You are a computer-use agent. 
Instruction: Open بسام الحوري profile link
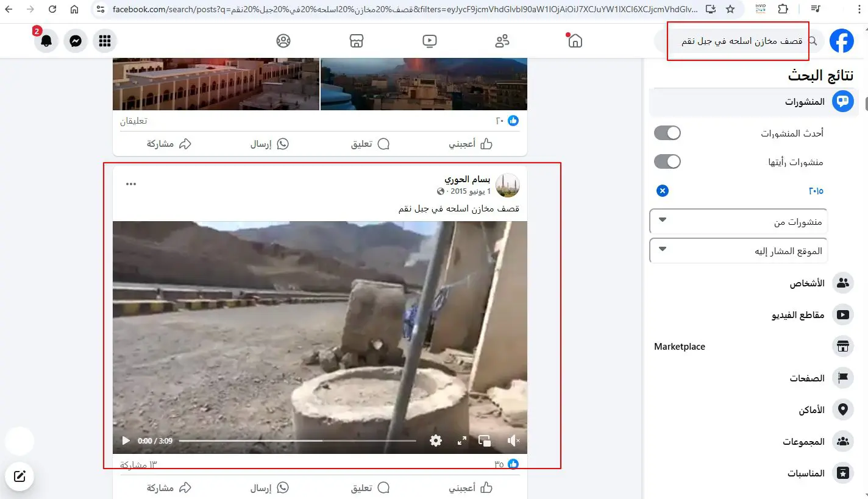tap(468, 179)
